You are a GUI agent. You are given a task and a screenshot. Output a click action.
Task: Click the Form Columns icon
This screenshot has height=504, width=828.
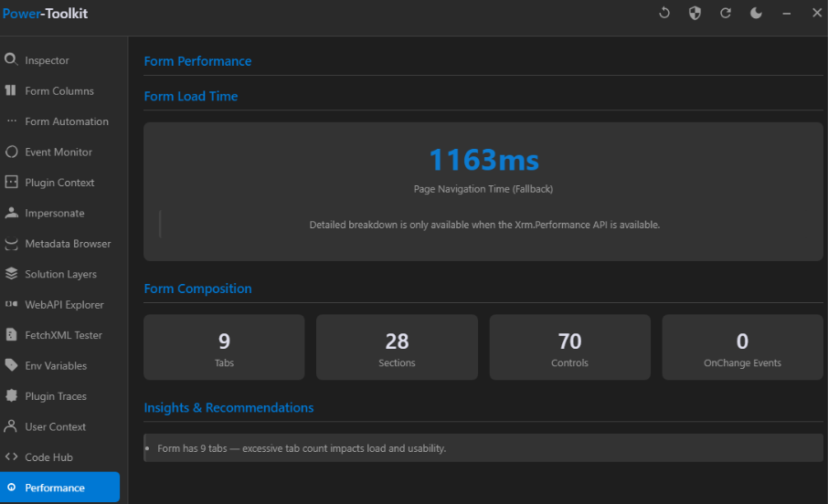pyautogui.click(x=11, y=90)
